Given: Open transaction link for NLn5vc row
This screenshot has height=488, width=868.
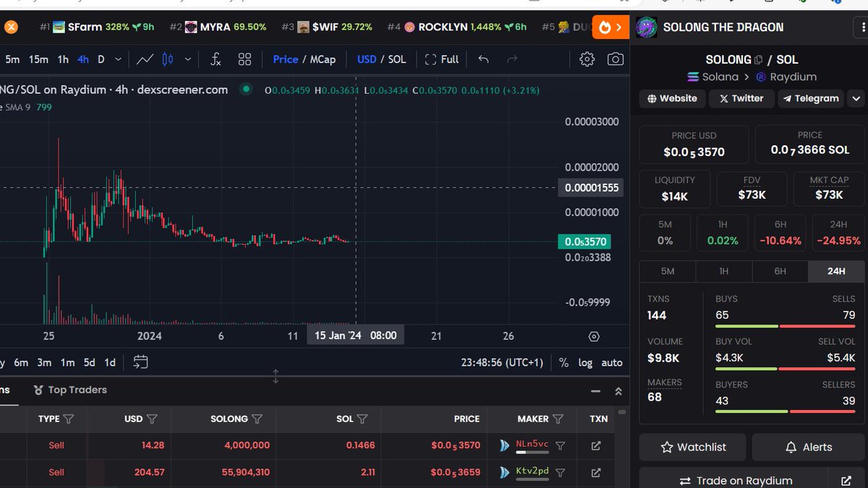Looking at the screenshot, I should [596, 445].
